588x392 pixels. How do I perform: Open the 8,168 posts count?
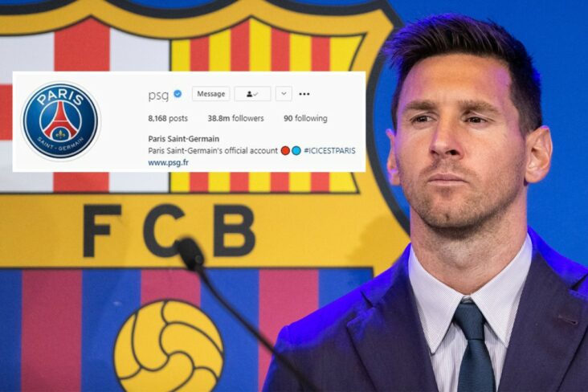click(168, 119)
